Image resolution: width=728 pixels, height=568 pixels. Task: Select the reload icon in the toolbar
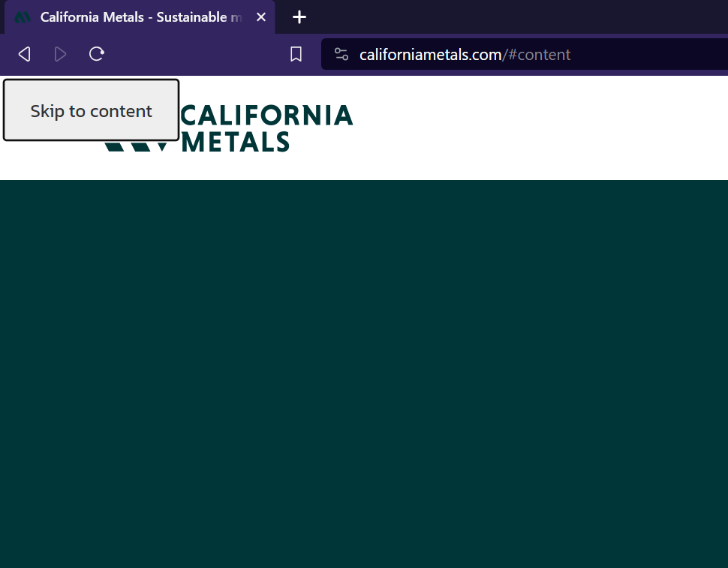pos(96,54)
